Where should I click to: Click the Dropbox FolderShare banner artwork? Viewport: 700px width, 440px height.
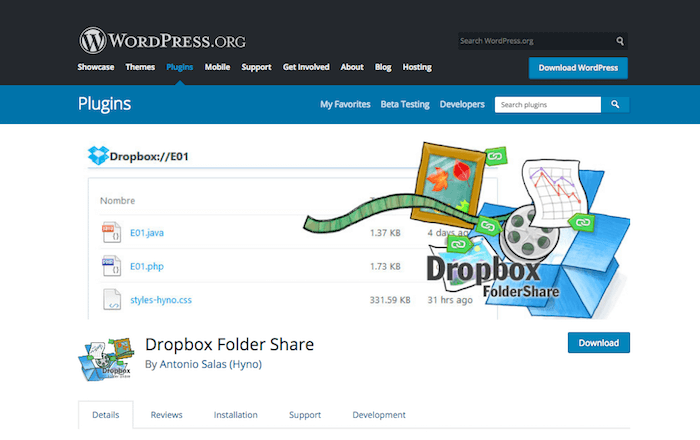click(469, 230)
